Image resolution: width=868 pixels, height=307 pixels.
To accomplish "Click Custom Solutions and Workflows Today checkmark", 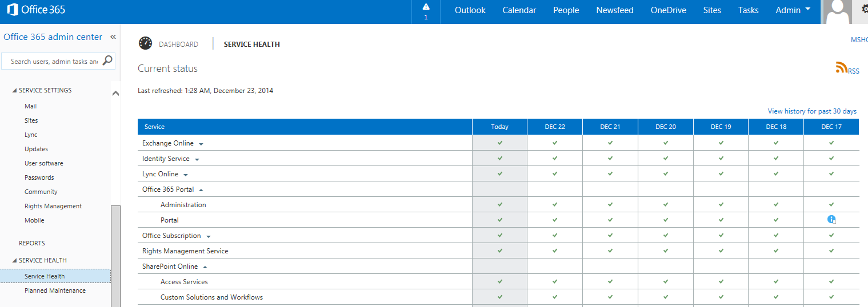I will tap(500, 297).
